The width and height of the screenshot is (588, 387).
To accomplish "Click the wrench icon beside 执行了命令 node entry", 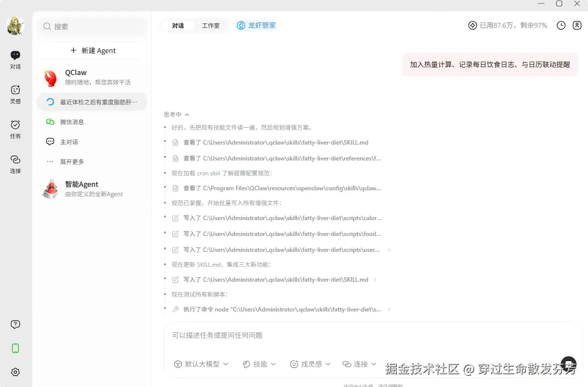I will tap(175, 310).
